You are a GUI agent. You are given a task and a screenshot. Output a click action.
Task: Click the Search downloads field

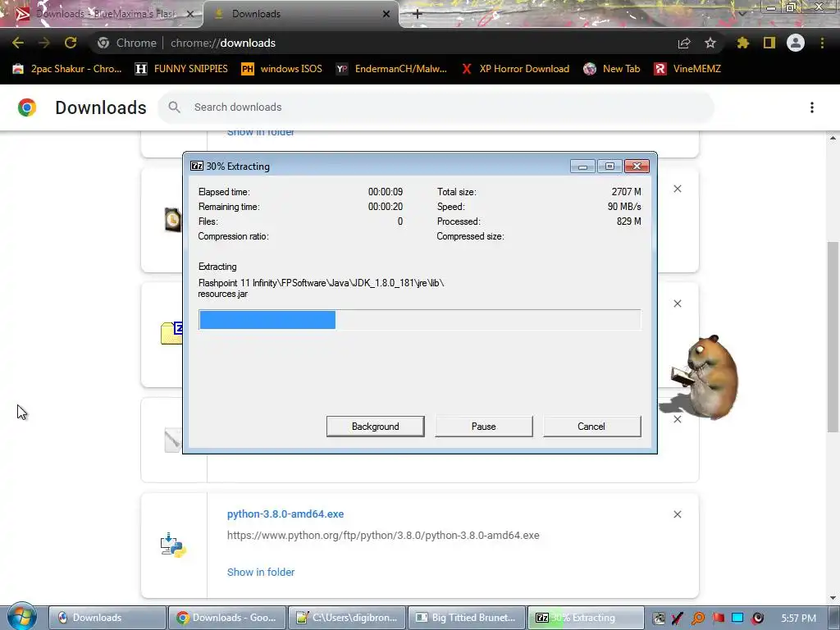point(436,107)
